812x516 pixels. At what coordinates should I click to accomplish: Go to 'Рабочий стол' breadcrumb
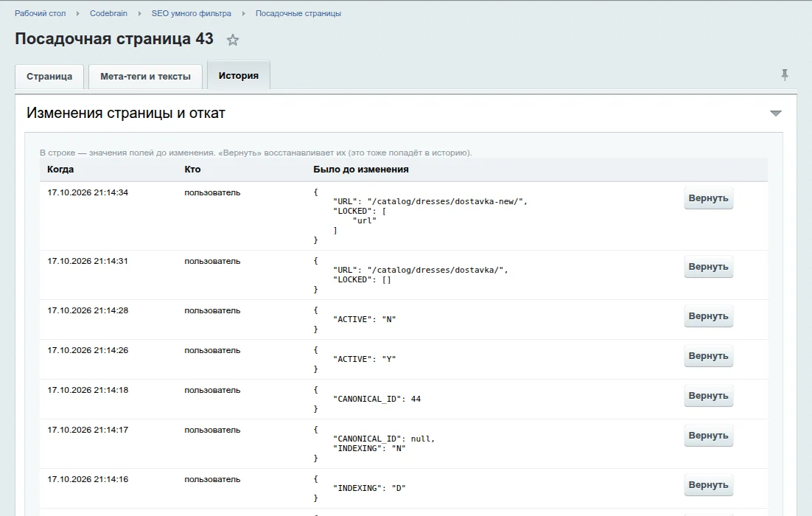pos(40,13)
